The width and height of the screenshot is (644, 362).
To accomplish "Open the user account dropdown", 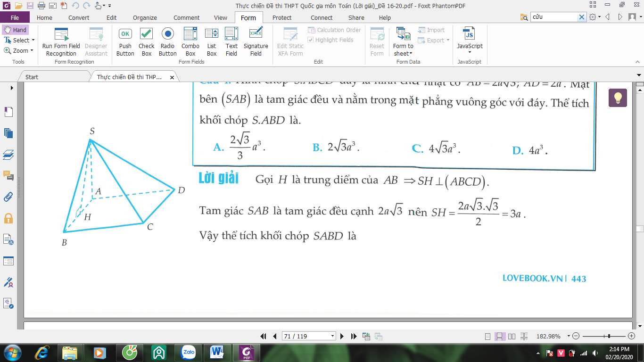I will point(634,17).
